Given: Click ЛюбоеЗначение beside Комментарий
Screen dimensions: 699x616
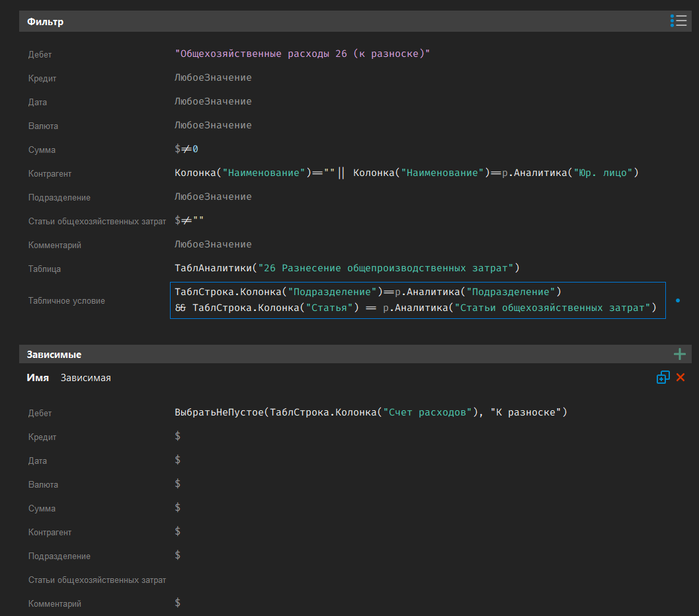Looking at the screenshot, I should 212,243.
